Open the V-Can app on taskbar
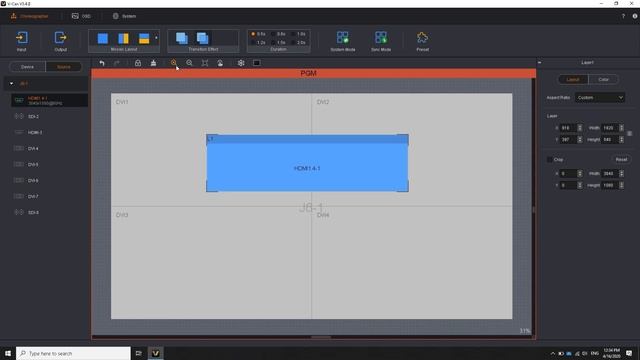Viewport: 640px width, 360px height. (x=156, y=353)
